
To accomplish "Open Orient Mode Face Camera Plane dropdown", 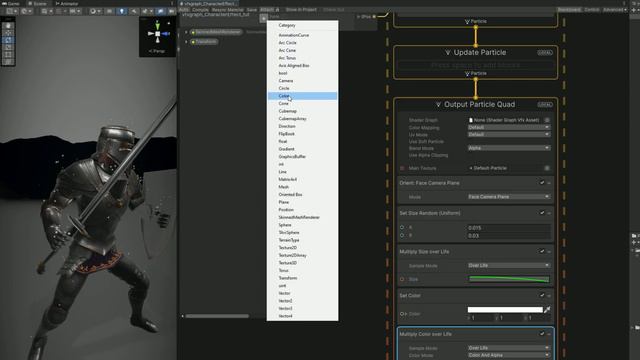I will coord(509,197).
